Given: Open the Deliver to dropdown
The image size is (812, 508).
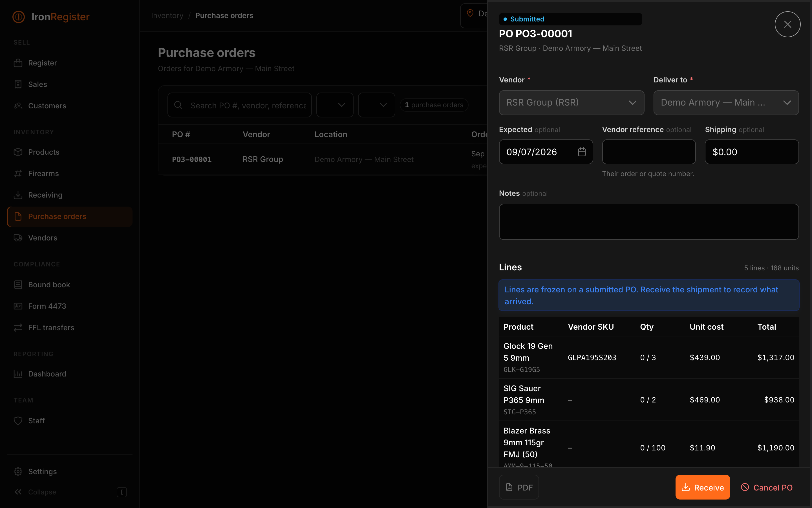Looking at the screenshot, I should pos(726,102).
